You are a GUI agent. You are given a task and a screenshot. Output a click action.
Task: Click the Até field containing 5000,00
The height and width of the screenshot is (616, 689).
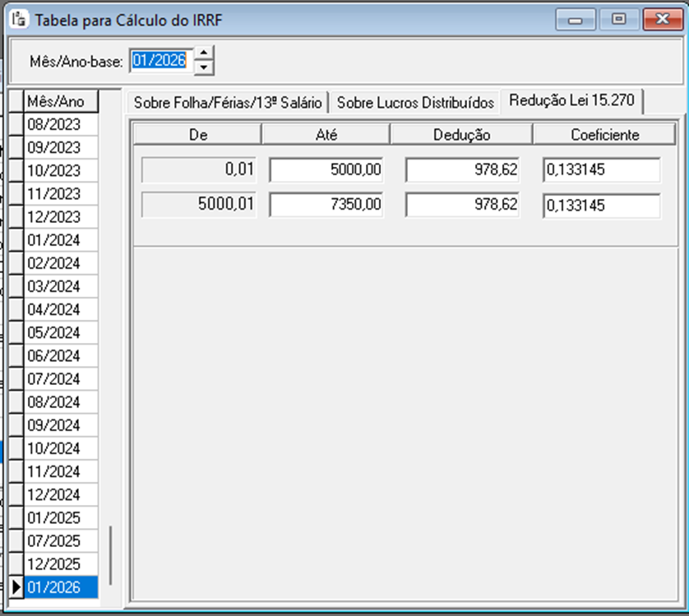pos(326,170)
